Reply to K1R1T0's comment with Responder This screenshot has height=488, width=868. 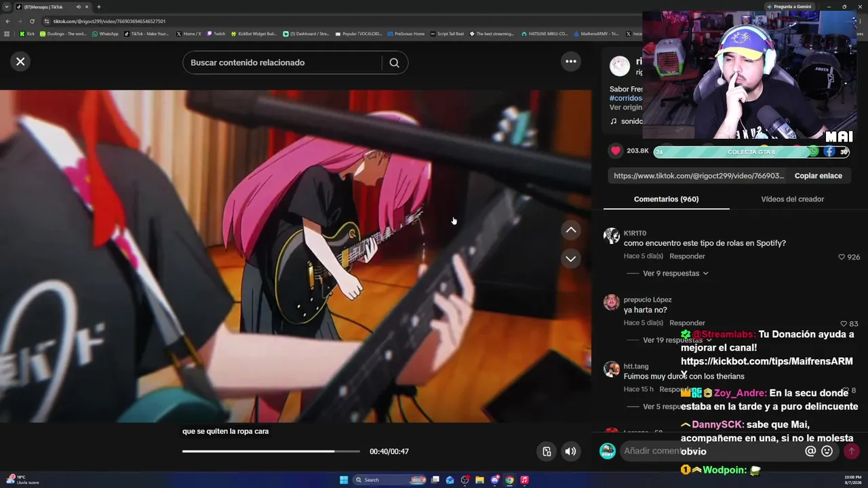pyautogui.click(x=687, y=256)
